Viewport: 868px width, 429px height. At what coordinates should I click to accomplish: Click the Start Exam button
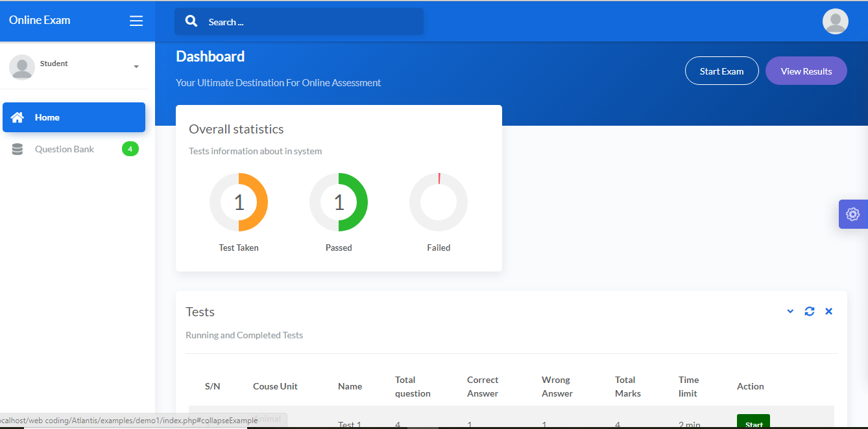click(721, 71)
